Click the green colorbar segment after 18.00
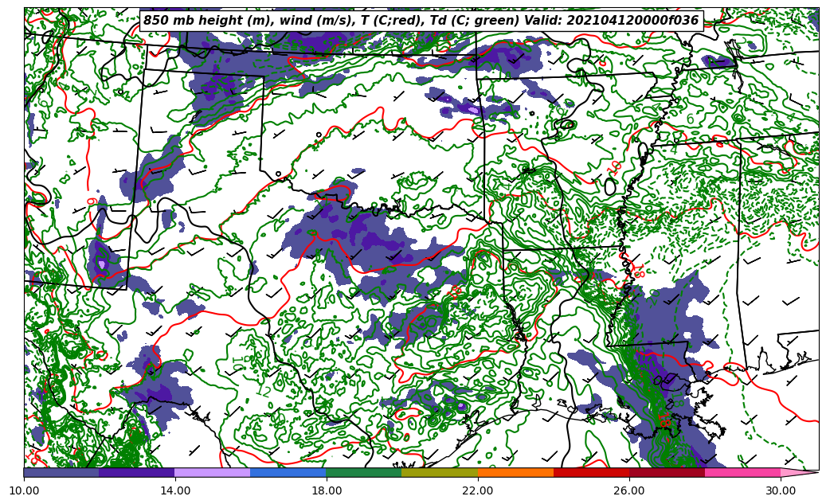 pyautogui.click(x=364, y=472)
